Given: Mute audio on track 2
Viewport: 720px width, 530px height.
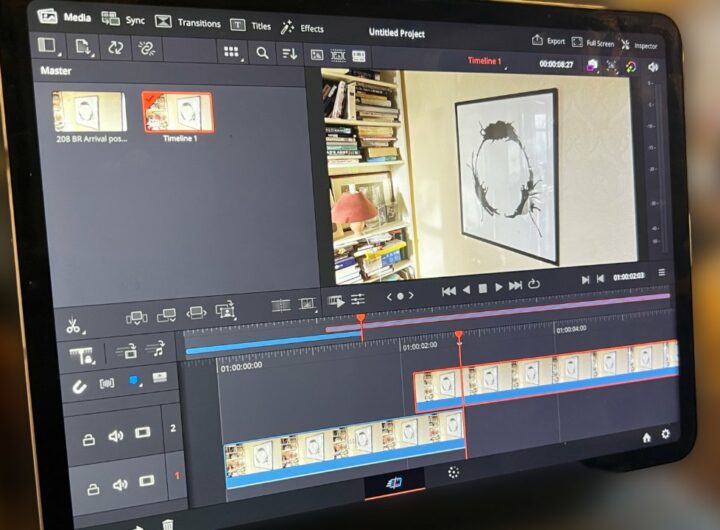Looking at the screenshot, I should click(x=116, y=435).
